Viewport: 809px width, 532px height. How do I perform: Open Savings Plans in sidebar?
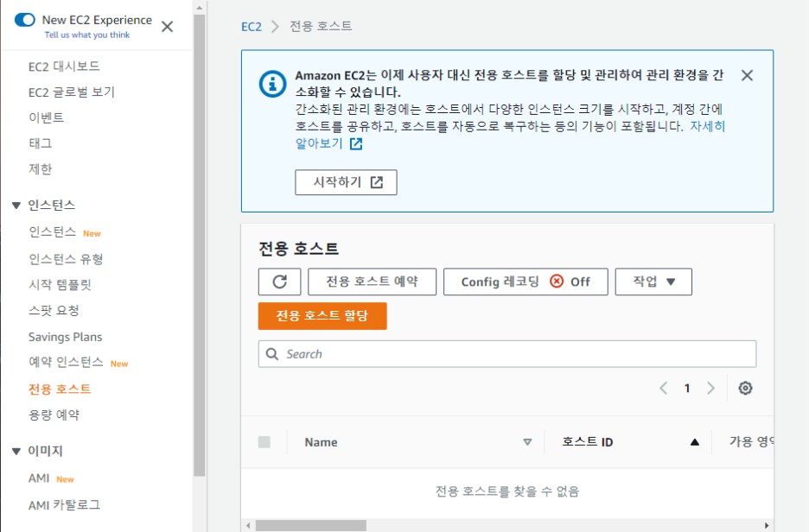tap(66, 337)
